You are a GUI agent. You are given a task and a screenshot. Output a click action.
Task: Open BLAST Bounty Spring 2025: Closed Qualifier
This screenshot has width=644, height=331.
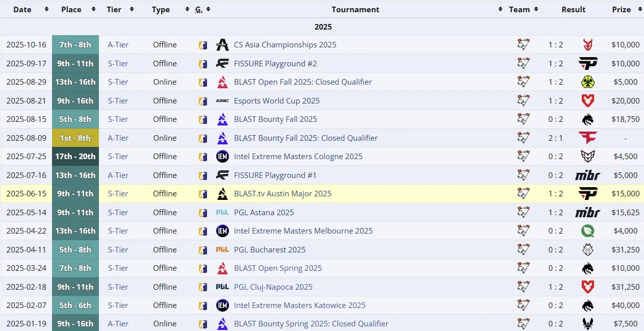coord(311,324)
